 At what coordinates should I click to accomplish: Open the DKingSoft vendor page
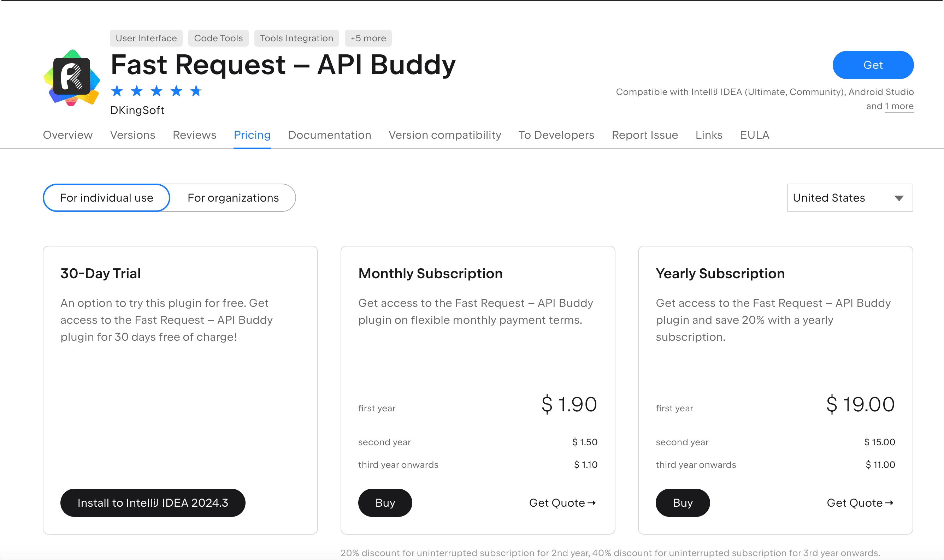point(137,110)
